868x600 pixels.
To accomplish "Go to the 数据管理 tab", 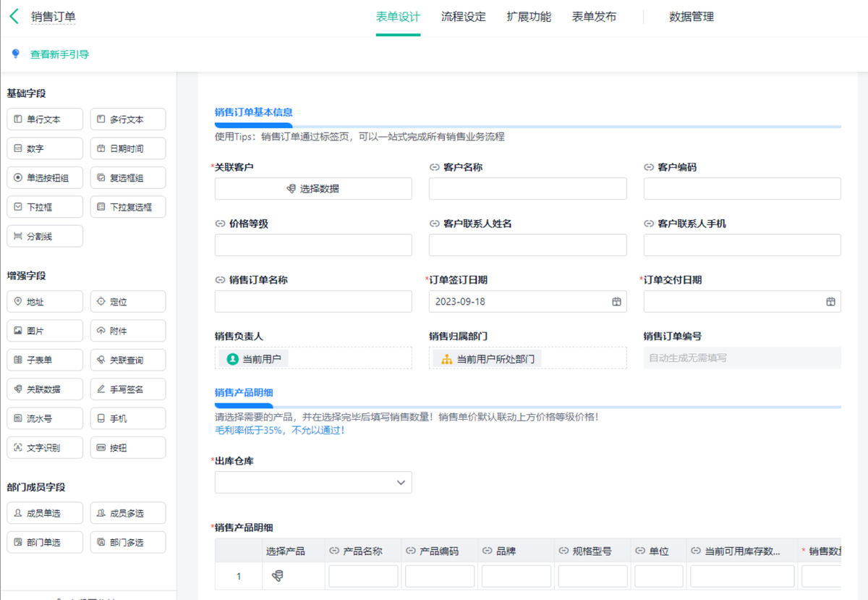I will click(x=692, y=17).
